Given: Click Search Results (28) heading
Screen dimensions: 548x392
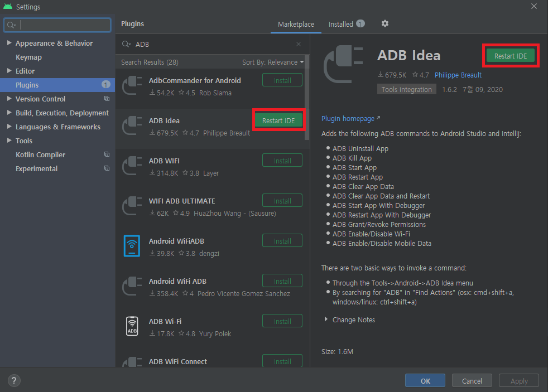Looking at the screenshot, I should (150, 62).
